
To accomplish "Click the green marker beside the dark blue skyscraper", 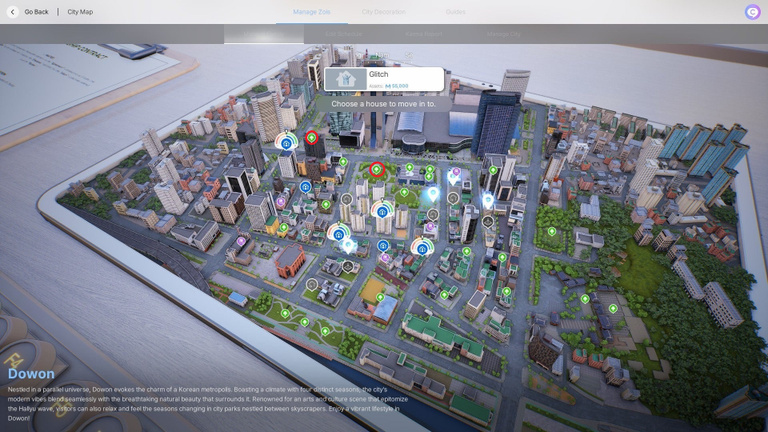I will [x=493, y=170].
